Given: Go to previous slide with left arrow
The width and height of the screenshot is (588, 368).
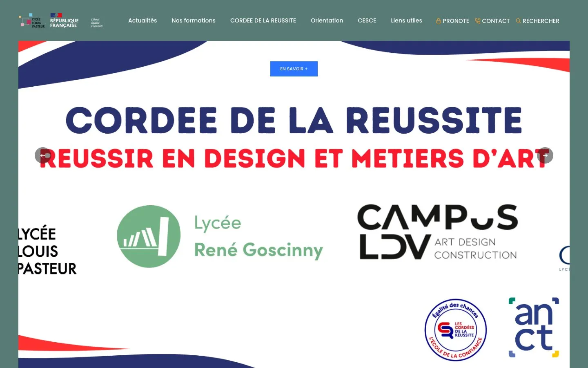Looking at the screenshot, I should 43,155.
